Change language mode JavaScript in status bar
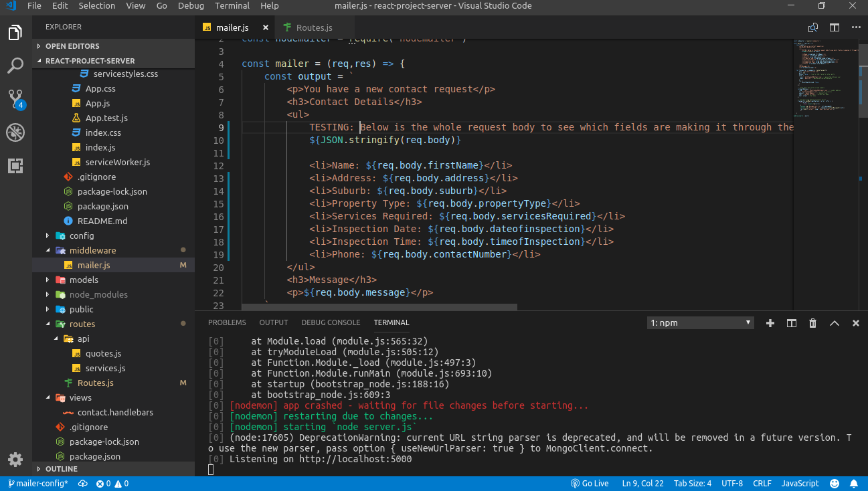The height and width of the screenshot is (491, 868). [800, 484]
